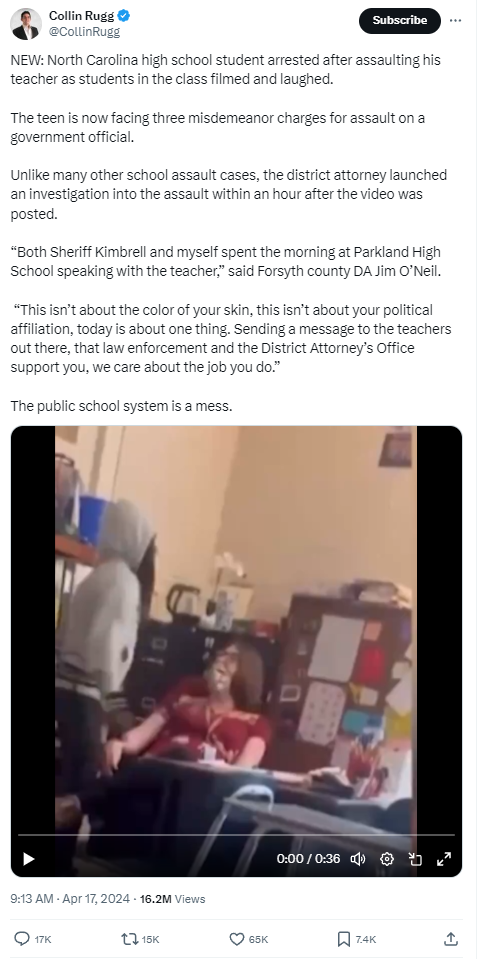The width and height of the screenshot is (479, 959).
Task: Click Collin Rugg's profile avatar
Action: pyautogui.click(x=26, y=24)
